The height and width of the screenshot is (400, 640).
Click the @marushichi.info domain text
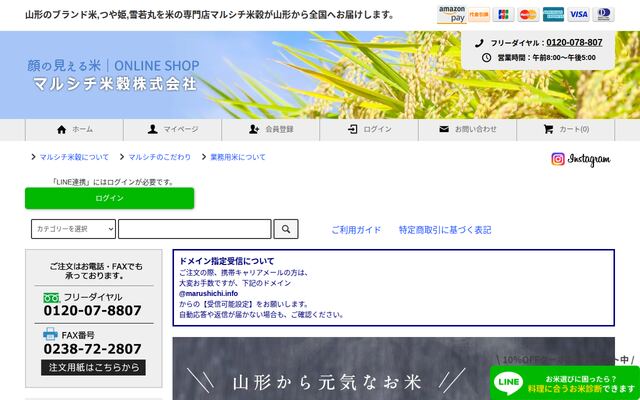click(x=208, y=293)
